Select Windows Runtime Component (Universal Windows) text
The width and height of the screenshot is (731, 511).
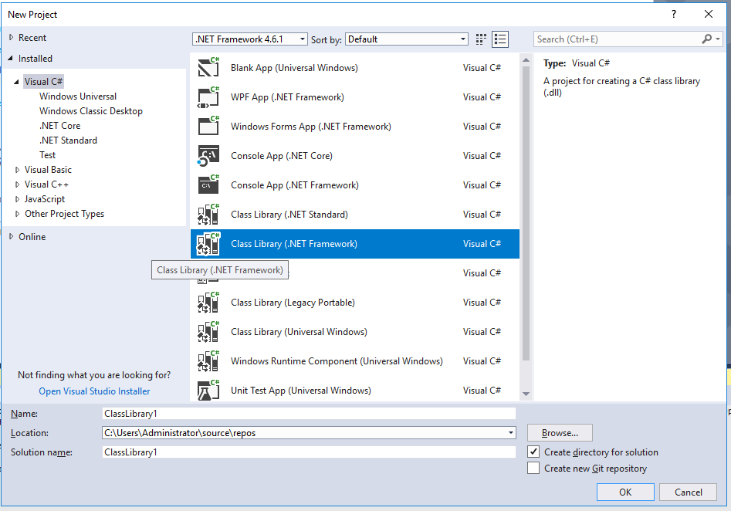click(337, 361)
